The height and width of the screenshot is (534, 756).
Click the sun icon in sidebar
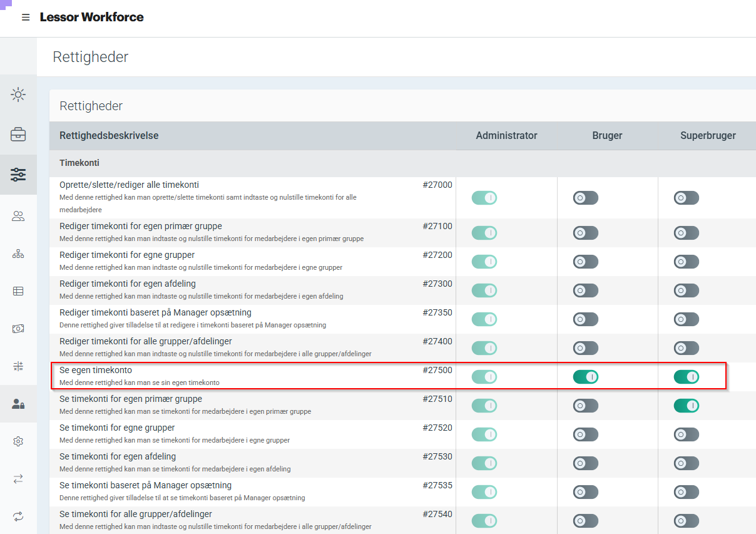click(18, 95)
